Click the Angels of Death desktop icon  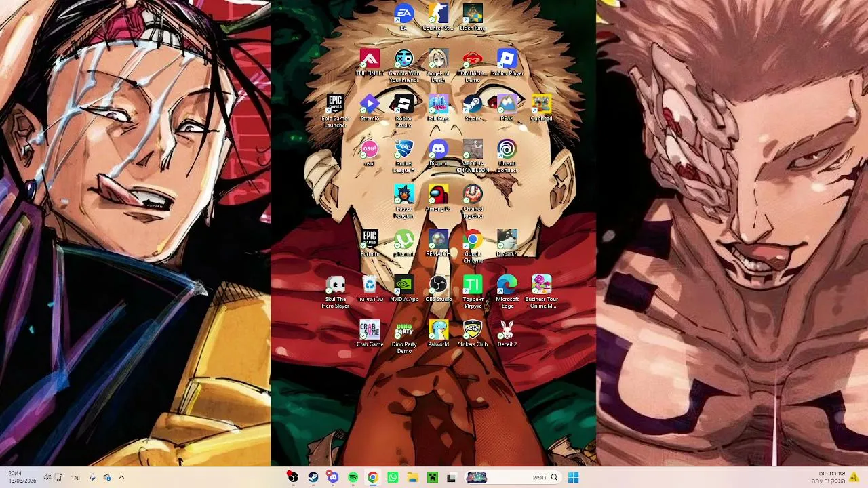pyautogui.click(x=438, y=66)
